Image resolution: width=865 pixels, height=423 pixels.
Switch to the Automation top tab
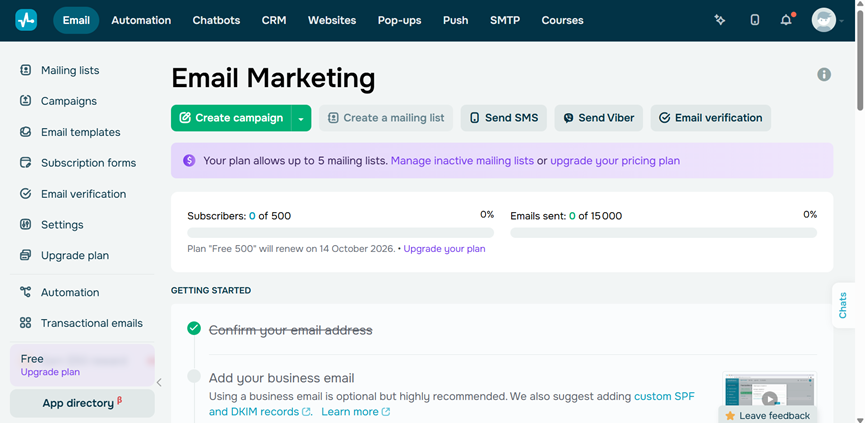point(141,20)
